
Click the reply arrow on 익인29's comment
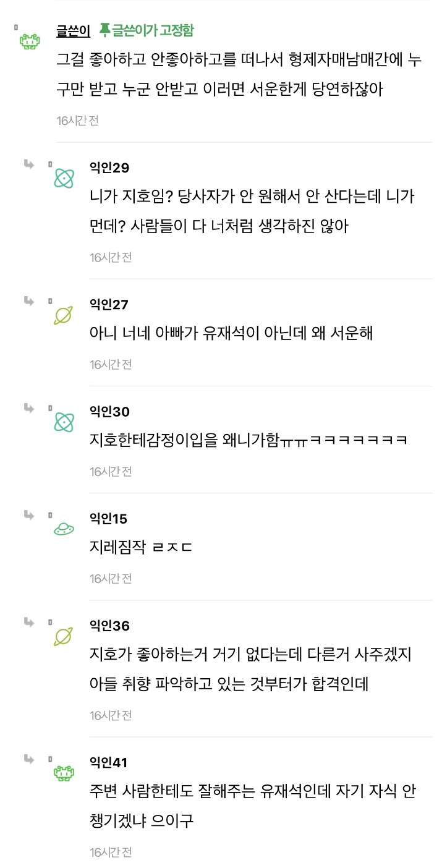(x=29, y=164)
